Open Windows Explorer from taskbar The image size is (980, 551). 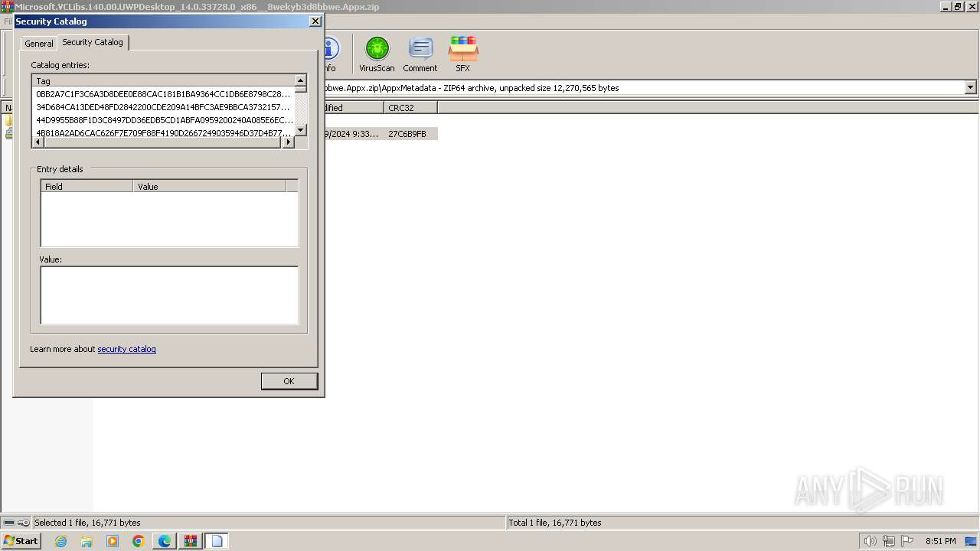point(87,541)
